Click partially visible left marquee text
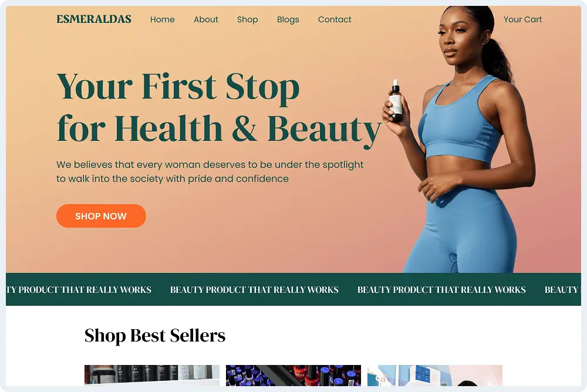Viewport: 587px width, 392px height. (x=79, y=290)
